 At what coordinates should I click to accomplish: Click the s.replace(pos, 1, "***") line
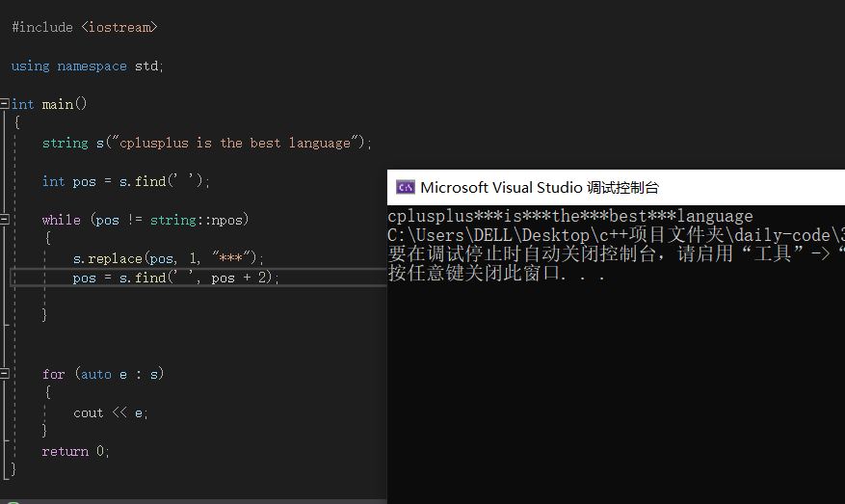169,258
